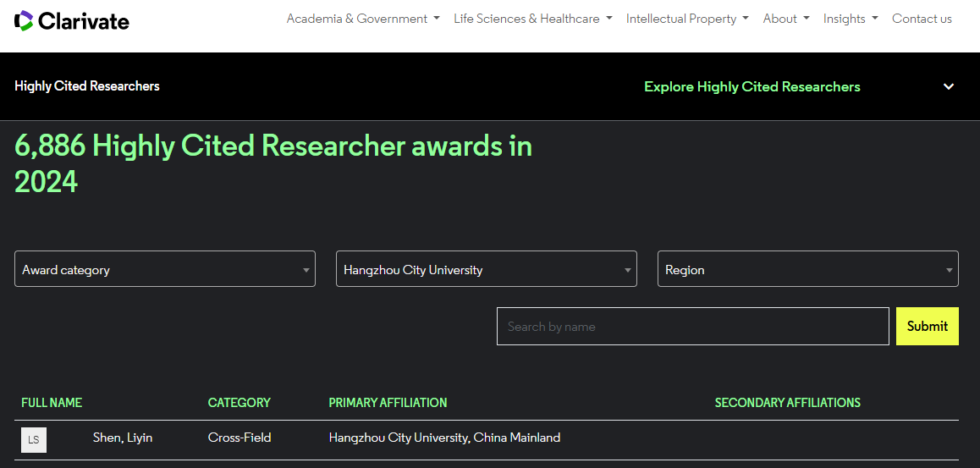The height and width of the screenshot is (468, 980).
Task: Open the Award category dropdown
Action: tap(165, 269)
